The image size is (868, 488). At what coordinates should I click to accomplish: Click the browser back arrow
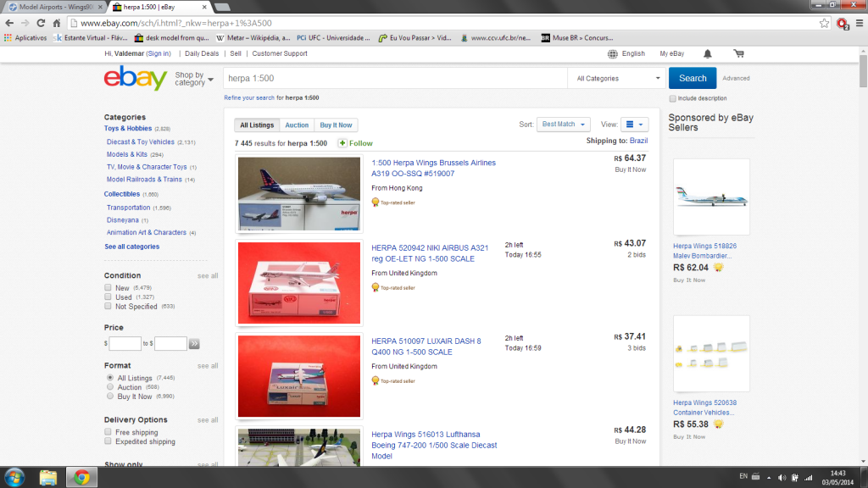click(x=9, y=23)
